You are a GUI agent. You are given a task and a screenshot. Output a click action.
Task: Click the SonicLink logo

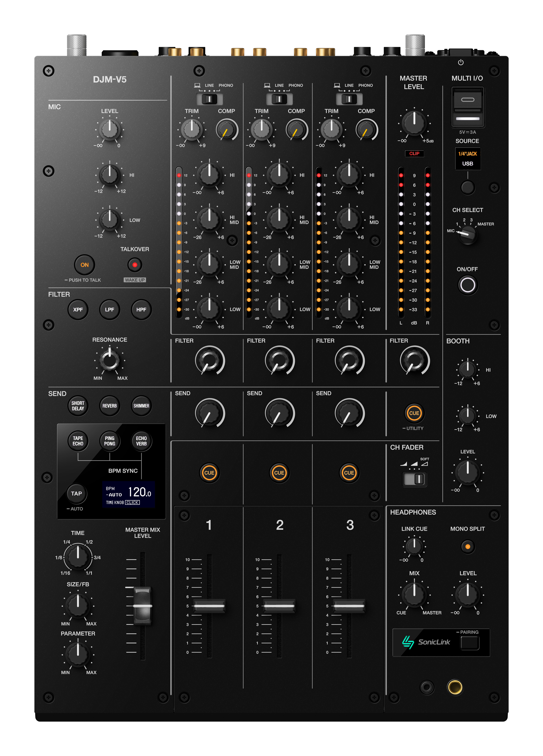coord(426,642)
